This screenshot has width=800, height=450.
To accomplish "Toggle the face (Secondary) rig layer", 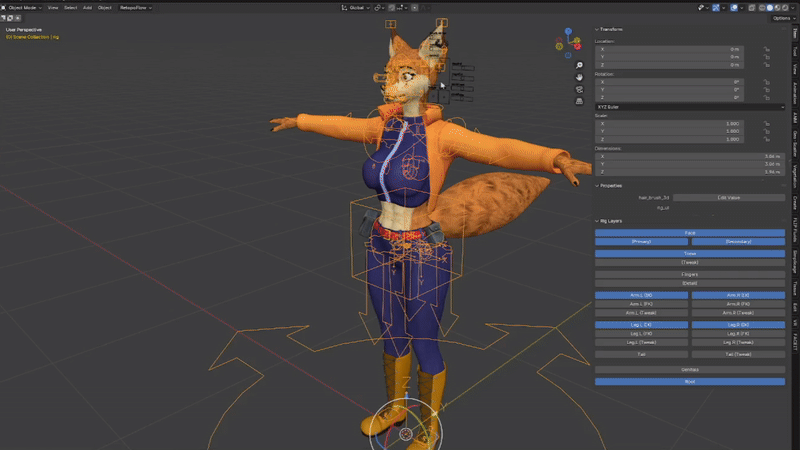I will click(x=738, y=242).
